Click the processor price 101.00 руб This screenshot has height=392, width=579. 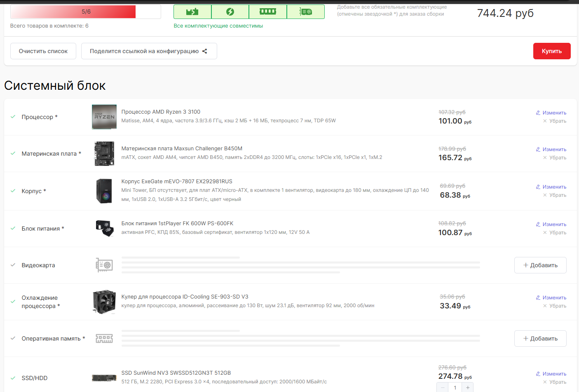(x=455, y=121)
